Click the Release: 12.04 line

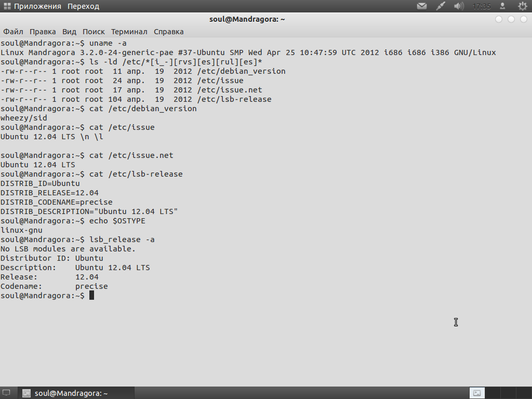pos(49,277)
